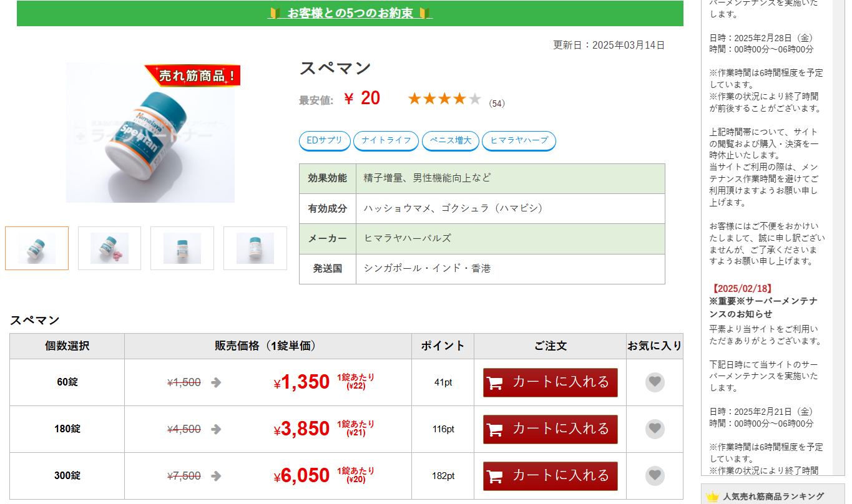The width and height of the screenshot is (852, 504).
Task: Add 180錠 pack to cart
Action: coord(551,429)
